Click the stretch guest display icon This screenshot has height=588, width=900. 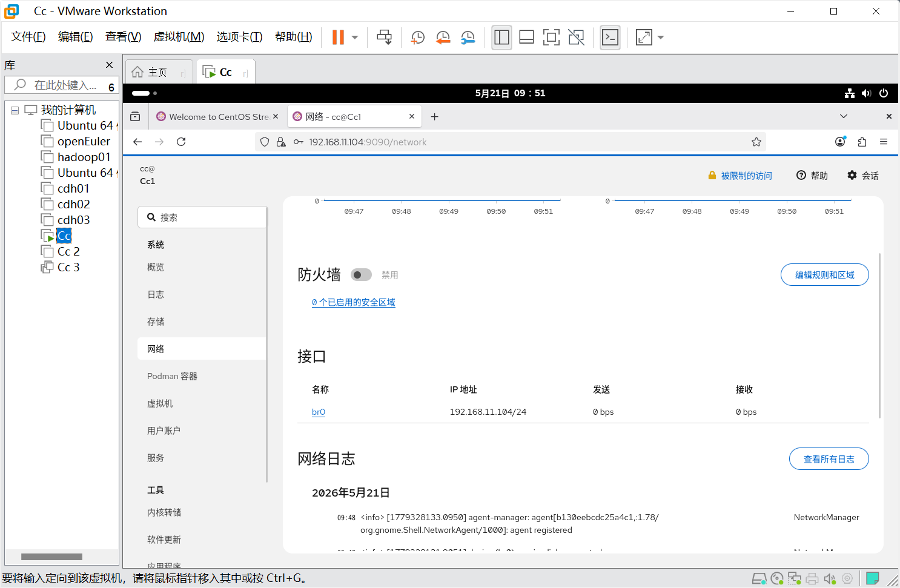tap(644, 38)
